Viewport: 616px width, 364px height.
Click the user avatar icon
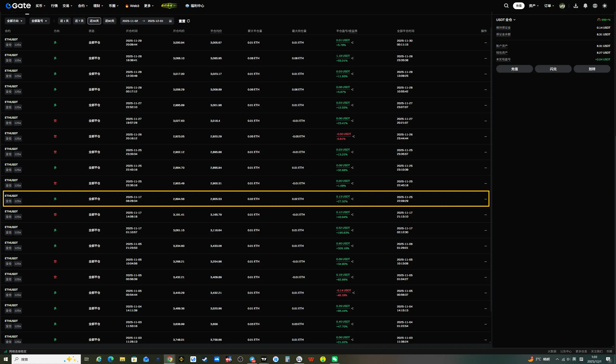tap(562, 6)
